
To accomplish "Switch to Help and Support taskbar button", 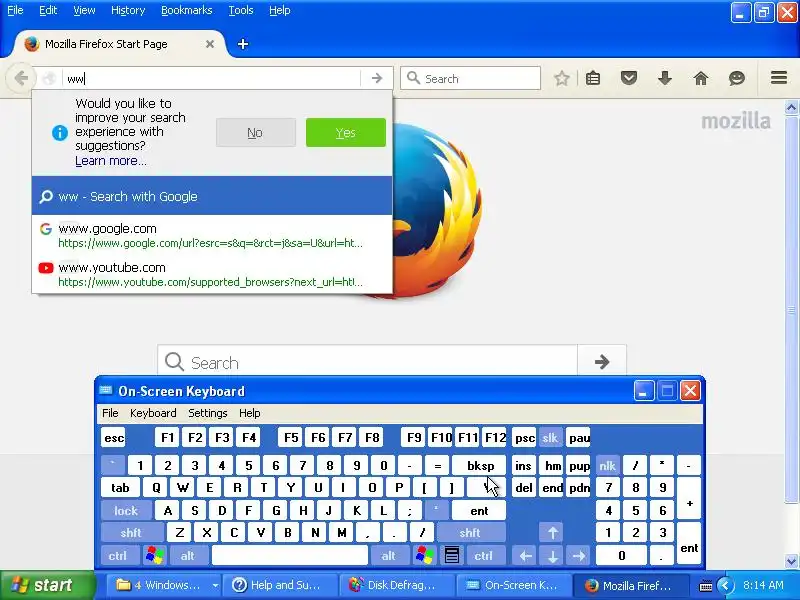I will (280, 585).
